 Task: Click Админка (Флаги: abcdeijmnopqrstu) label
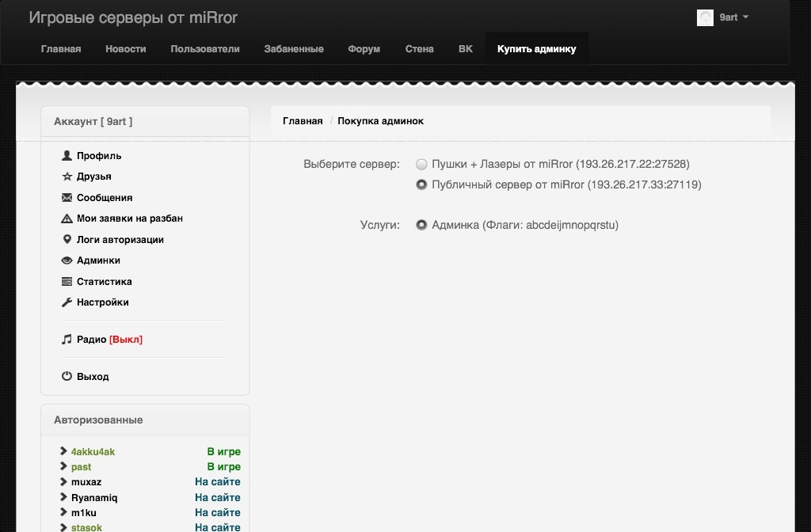point(525,225)
